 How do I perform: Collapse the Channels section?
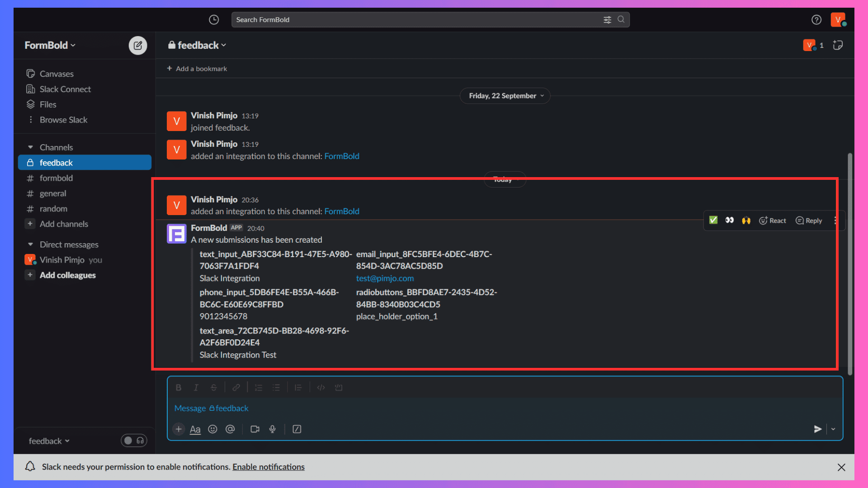pos(30,147)
